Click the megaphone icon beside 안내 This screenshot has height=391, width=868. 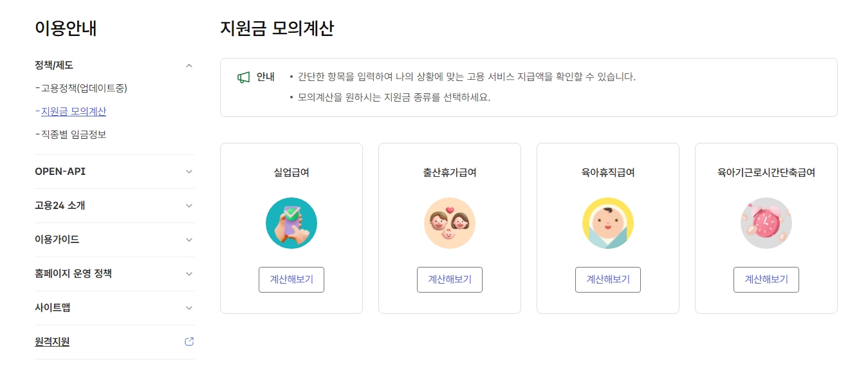[243, 77]
